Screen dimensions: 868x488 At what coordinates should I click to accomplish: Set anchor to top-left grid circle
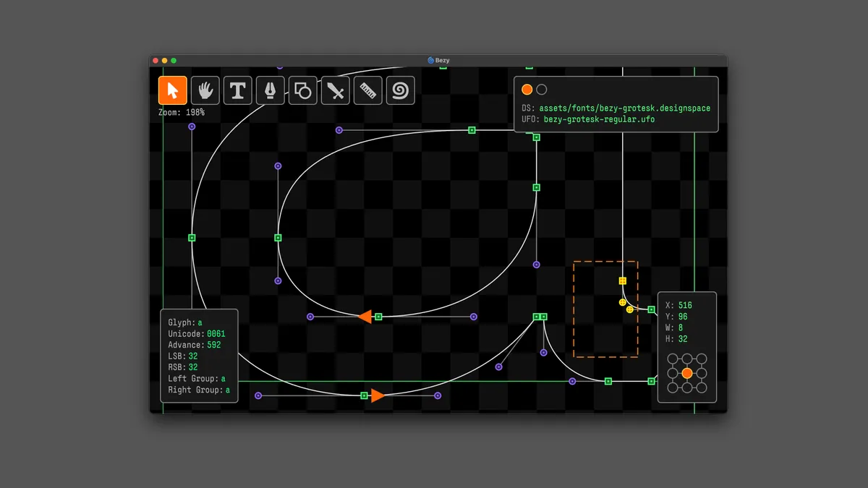click(x=673, y=359)
